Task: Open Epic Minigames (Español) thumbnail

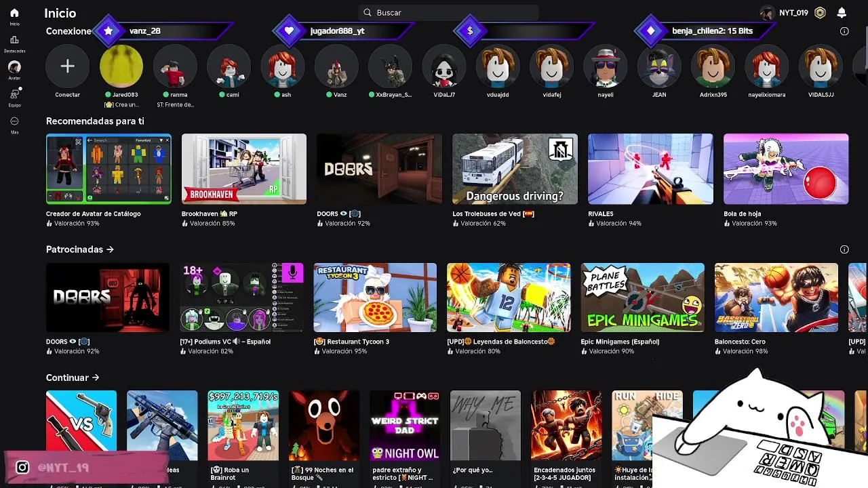Action: coord(643,298)
